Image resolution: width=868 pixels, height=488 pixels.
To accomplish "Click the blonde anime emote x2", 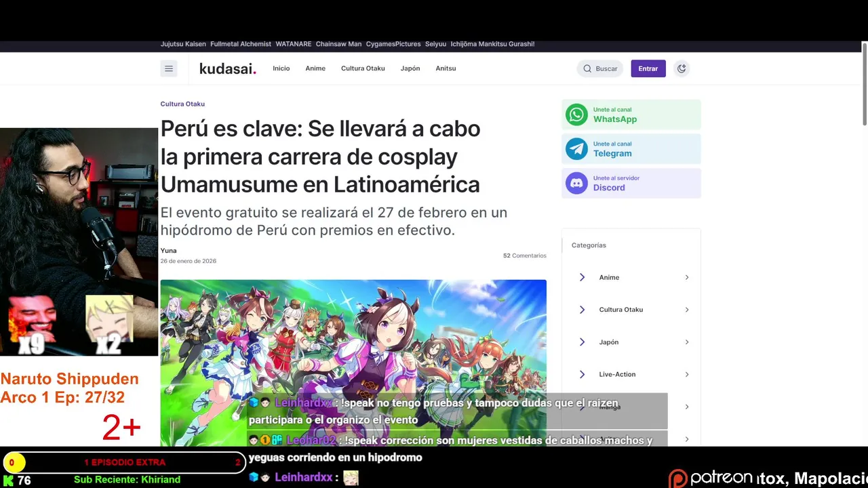I will pos(108,324).
